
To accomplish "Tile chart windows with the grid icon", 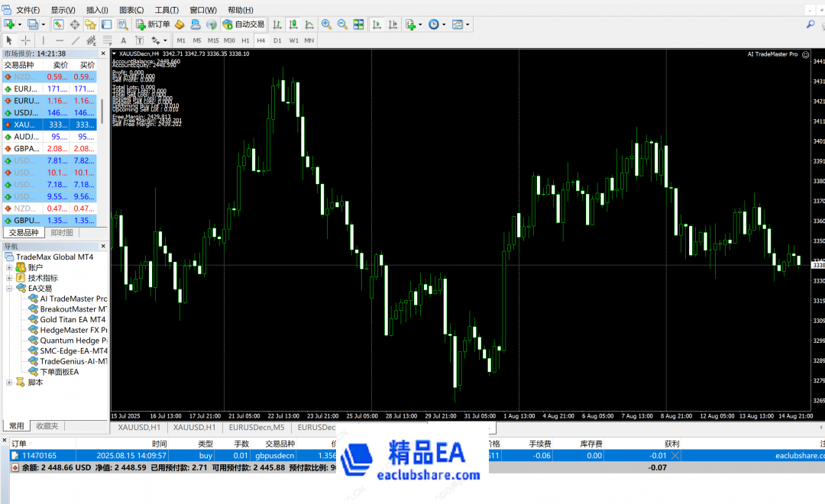I will pyautogui.click(x=358, y=24).
